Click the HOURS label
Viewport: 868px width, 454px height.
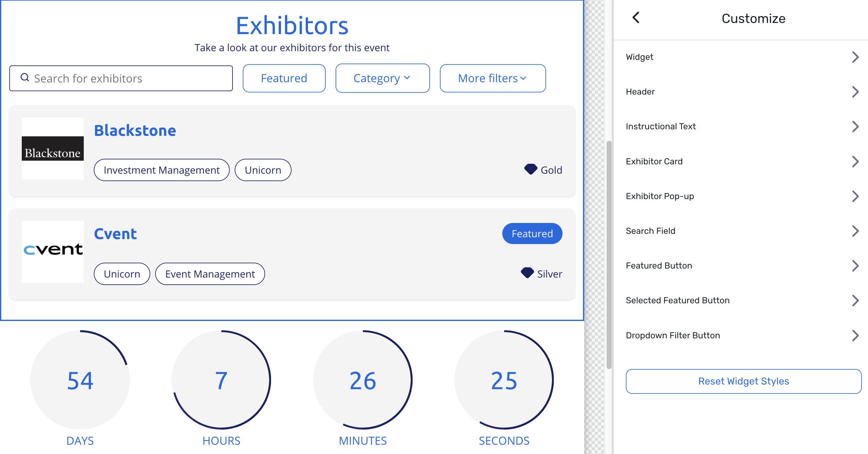(x=221, y=441)
